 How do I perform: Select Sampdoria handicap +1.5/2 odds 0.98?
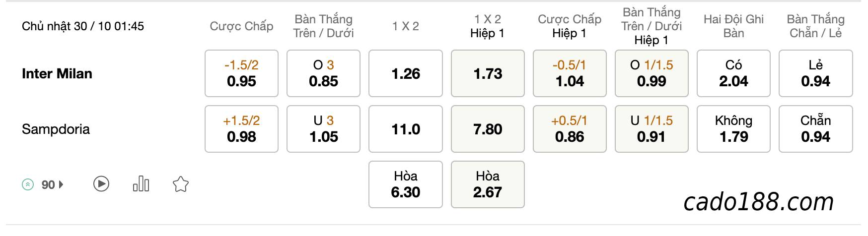[x=241, y=129]
